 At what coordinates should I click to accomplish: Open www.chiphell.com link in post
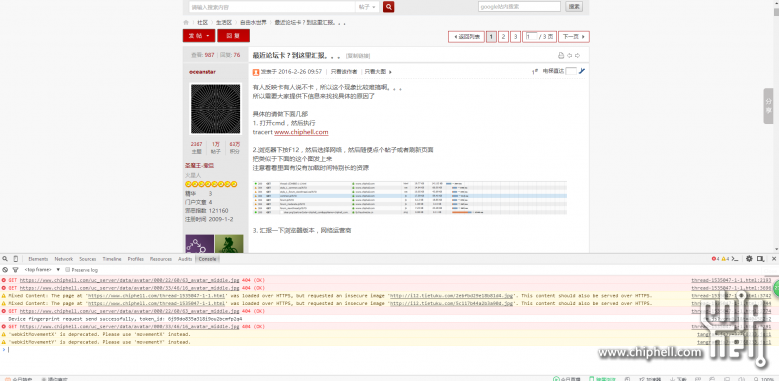pyautogui.click(x=301, y=132)
